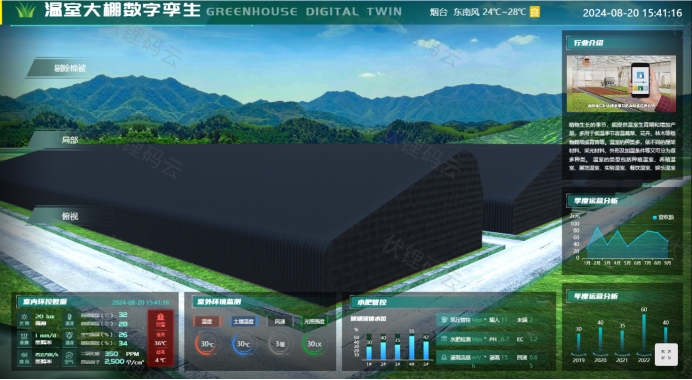This screenshot has width=692, height=380.
Task: Click the indoor light (光照) sun icon
Action: 25,317
